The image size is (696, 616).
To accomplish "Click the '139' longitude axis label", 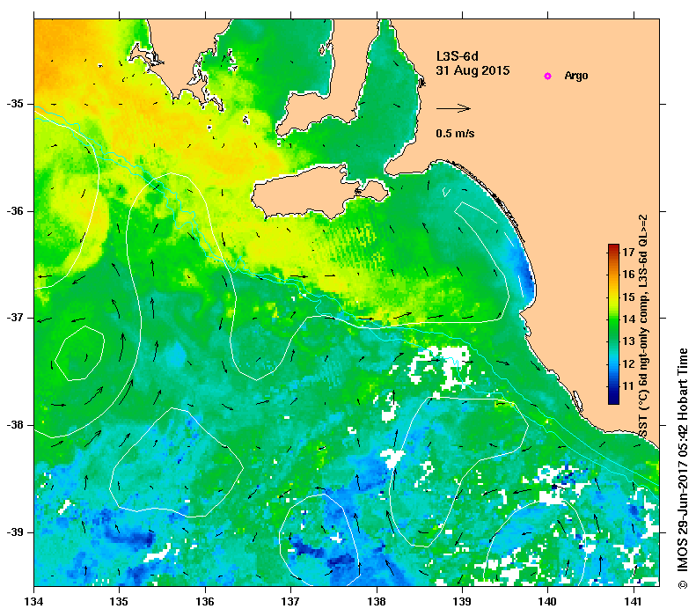I will (x=463, y=602).
